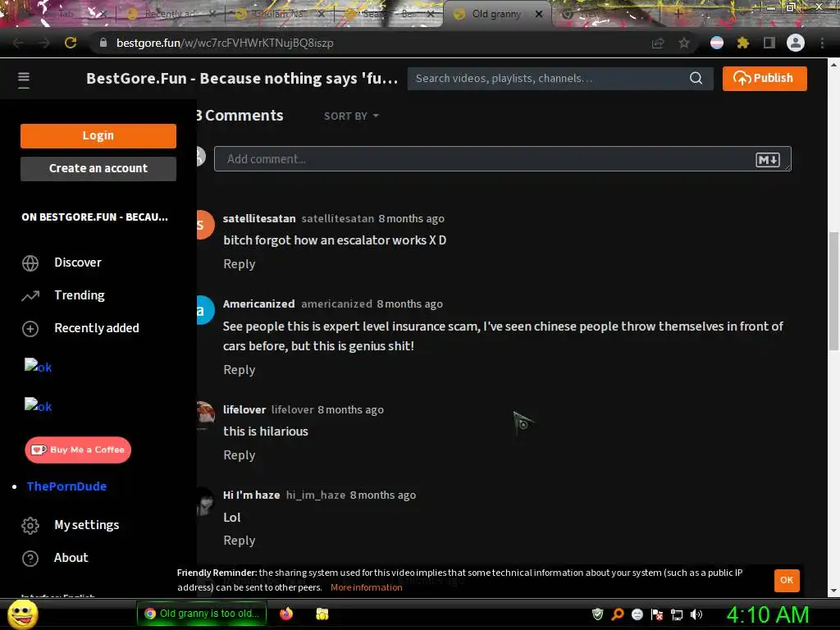840x630 pixels.
Task: Reload the page with the refresh icon
Action: tap(71, 43)
